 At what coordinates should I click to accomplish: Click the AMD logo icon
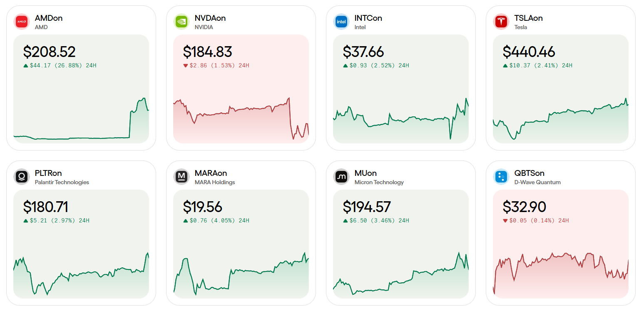(22, 22)
